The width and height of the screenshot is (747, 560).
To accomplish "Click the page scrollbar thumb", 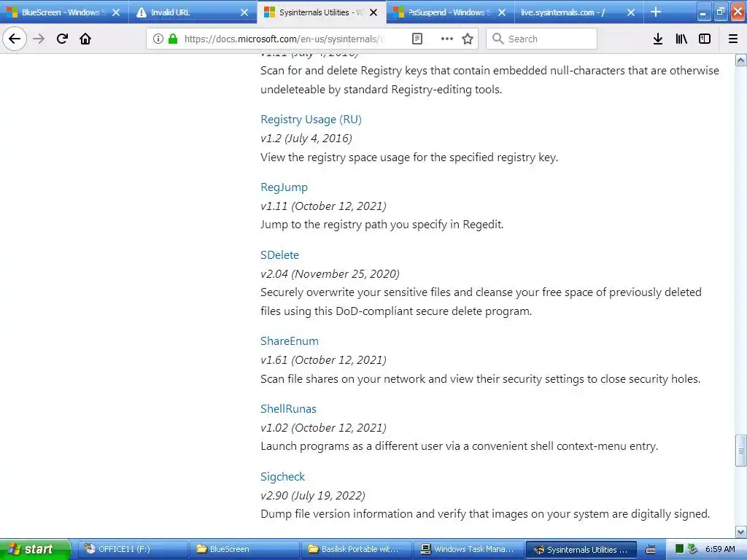I will pyautogui.click(x=741, y=451).
